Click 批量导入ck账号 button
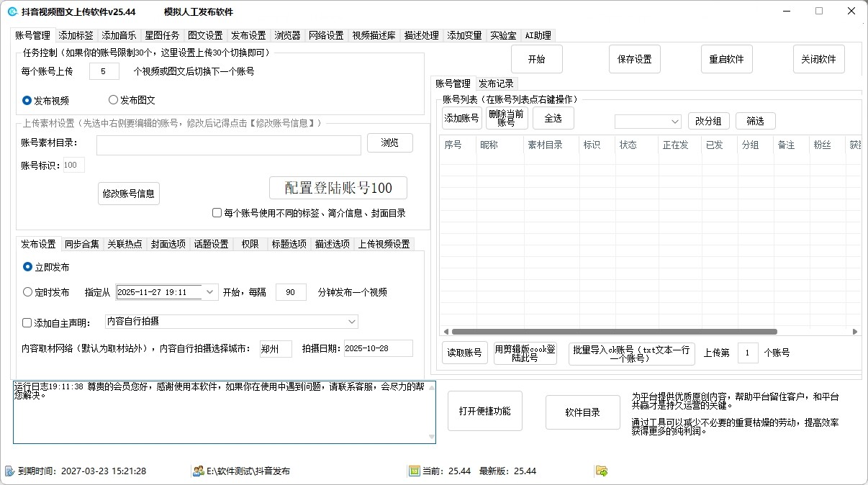 coord(631,353)
